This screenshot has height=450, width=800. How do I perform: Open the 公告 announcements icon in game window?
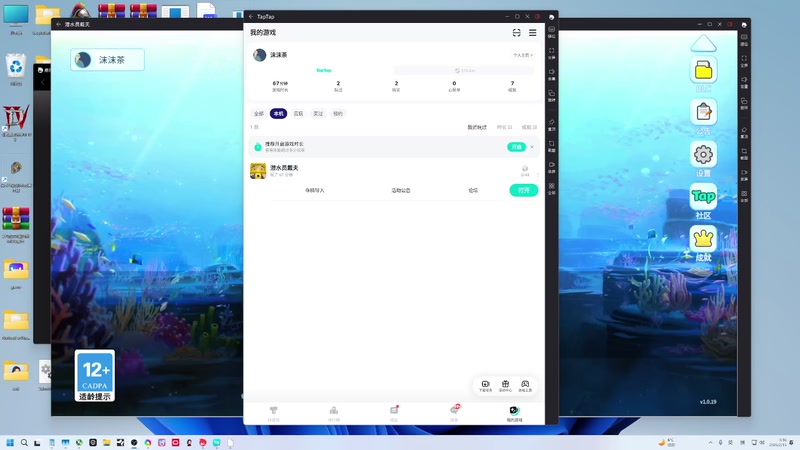click(x=704, y=112)
